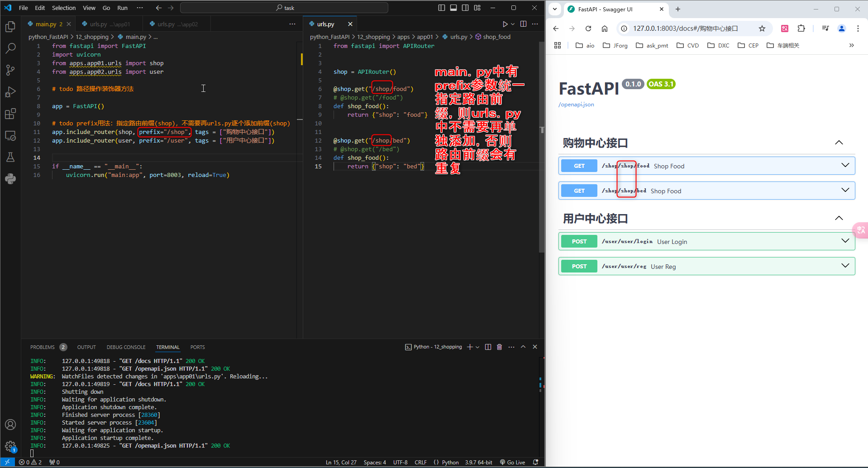Bookmark the Swagger page with star icon
Viewport: 868px width, 468px height.
tap(762, 28)
